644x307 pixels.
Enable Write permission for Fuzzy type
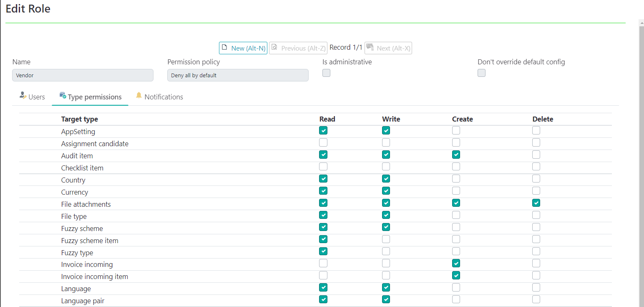point(386,251)
